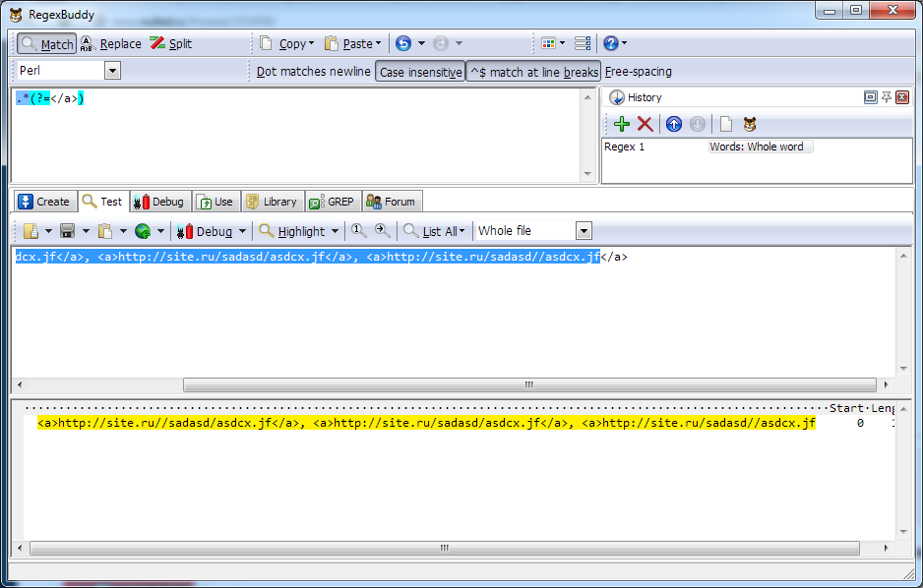Screen dimensions: 923x588
Task: Add a regex with green plus
Action: (x=622, y=124)
